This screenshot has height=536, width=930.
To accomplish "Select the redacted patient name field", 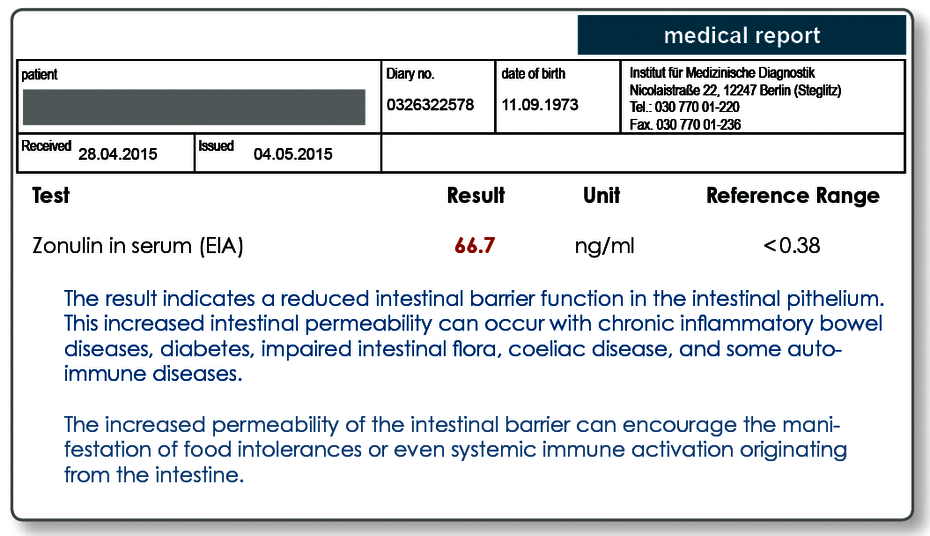I will [x=194, y=107].
